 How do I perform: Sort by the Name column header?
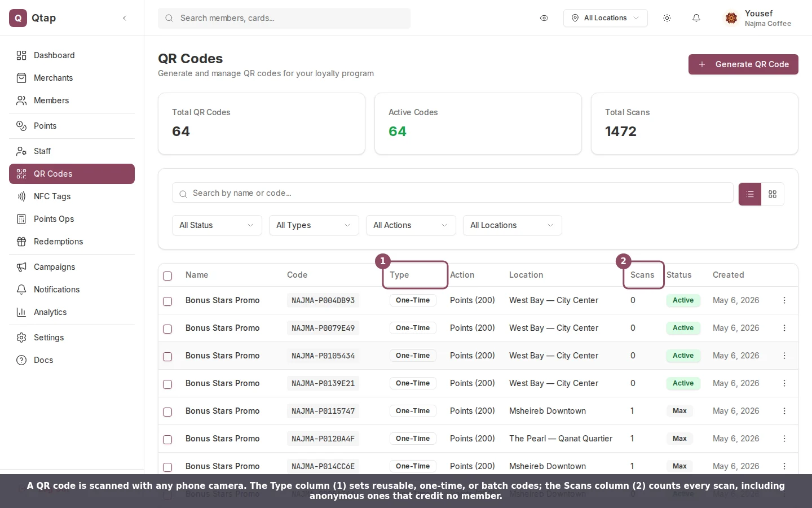(197, 275)
